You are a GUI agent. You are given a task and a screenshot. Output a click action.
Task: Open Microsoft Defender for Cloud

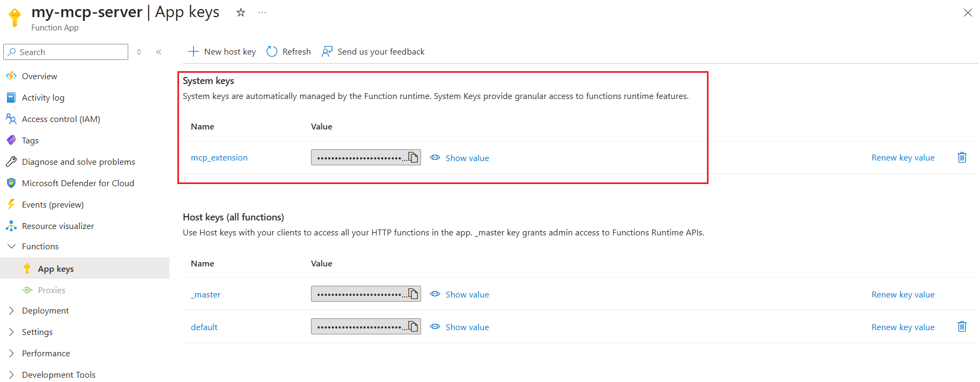coord(78,183)
